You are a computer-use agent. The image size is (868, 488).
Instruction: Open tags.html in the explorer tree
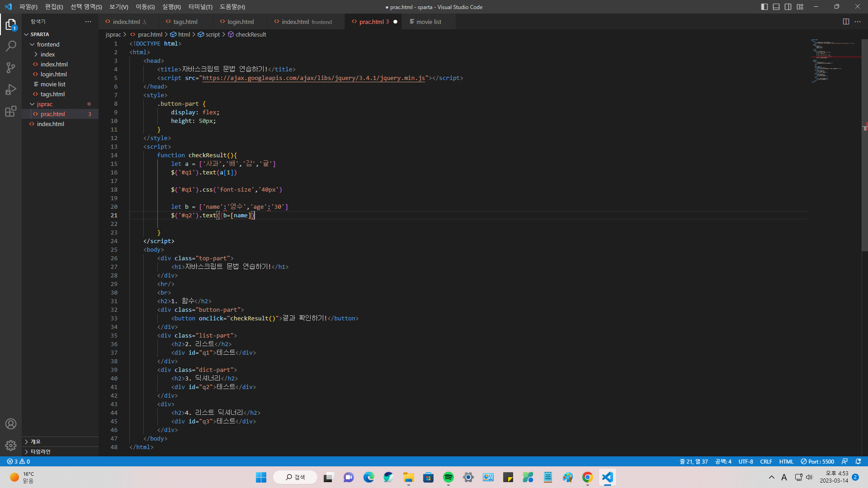(60, 94)
